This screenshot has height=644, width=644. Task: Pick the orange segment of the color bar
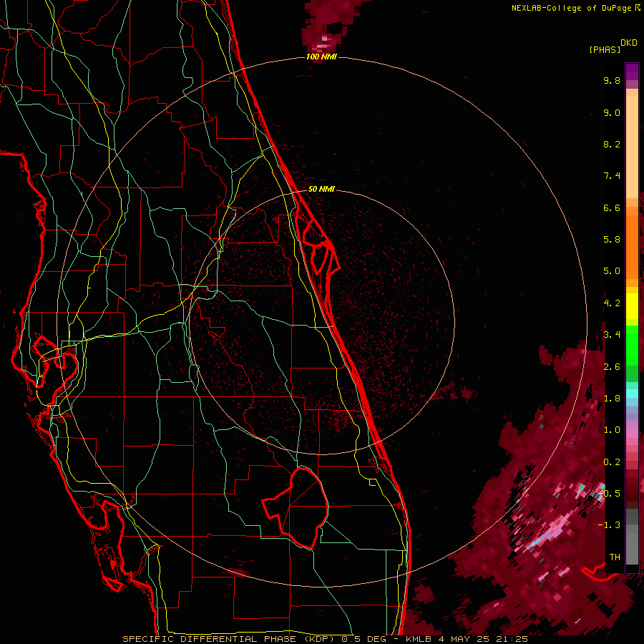tap(632, 248)
